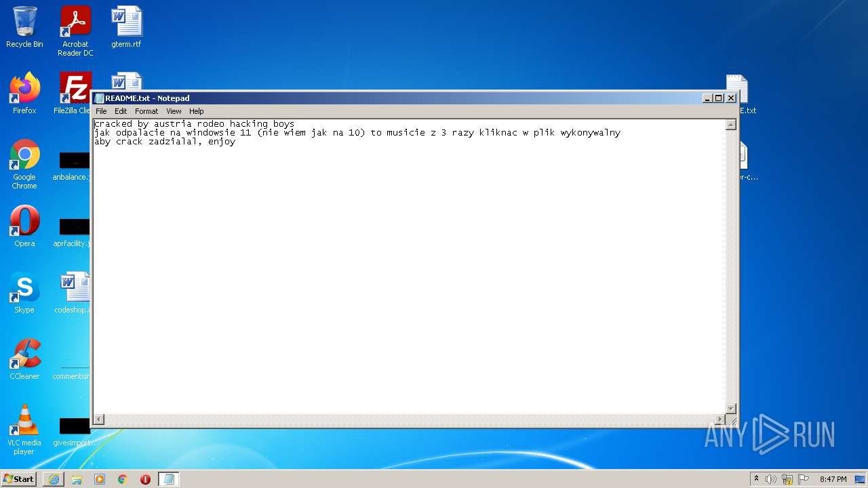The height and width of the screenshot is (488, 868).
Task: Open Windows Media Player taskbar icon
Action: pyautogui.click(x=100, y=479)
